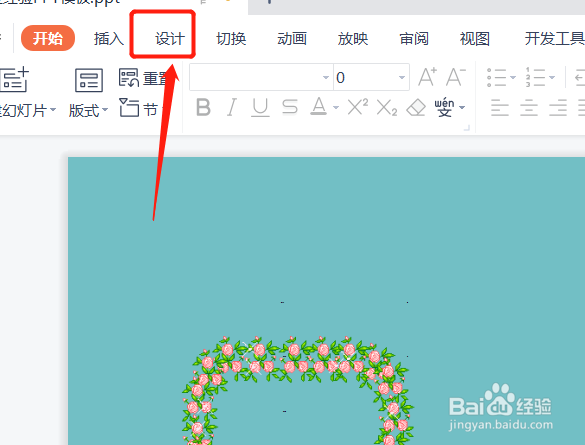Toggle italic formatting
The height and width of the screenshot is (445, 585).
point(232,107)
